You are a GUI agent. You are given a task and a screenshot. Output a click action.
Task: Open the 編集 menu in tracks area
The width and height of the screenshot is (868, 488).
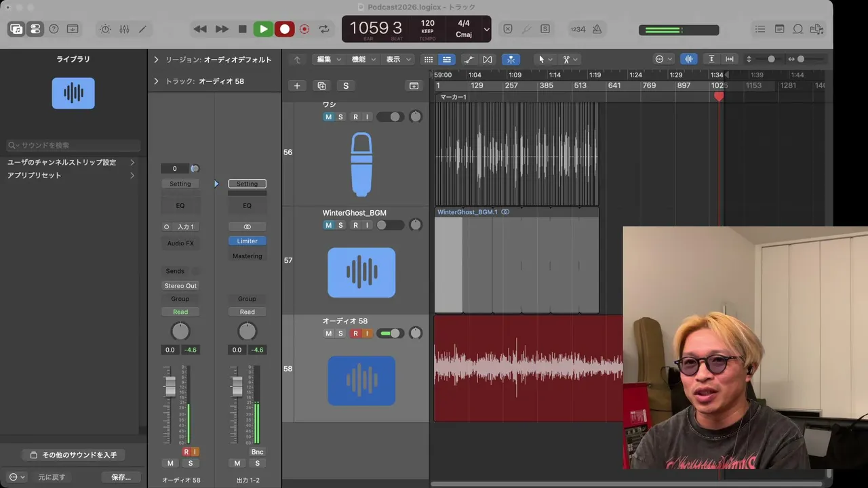329,60
